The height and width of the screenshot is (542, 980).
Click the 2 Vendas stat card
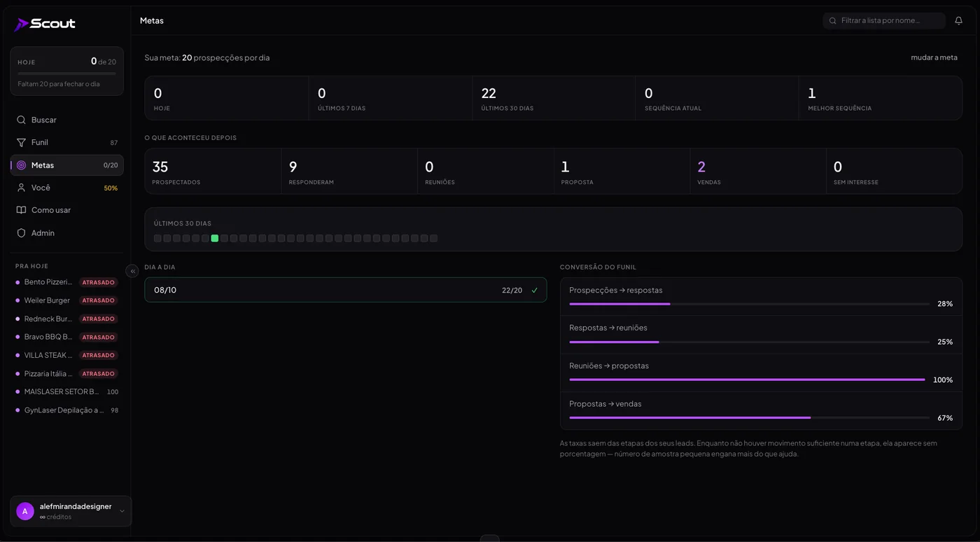(x=758, y=171)
